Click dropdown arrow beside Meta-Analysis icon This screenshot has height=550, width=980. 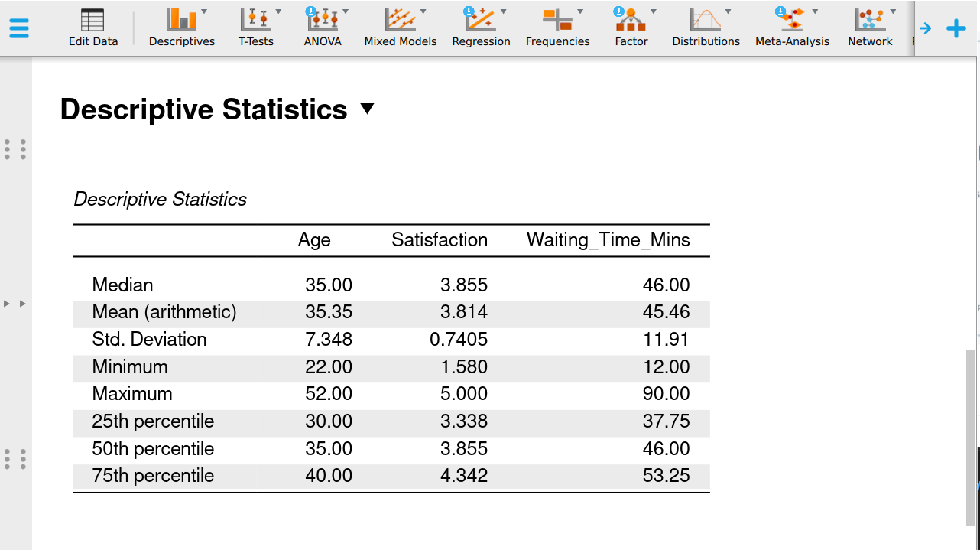coord(815,11)
